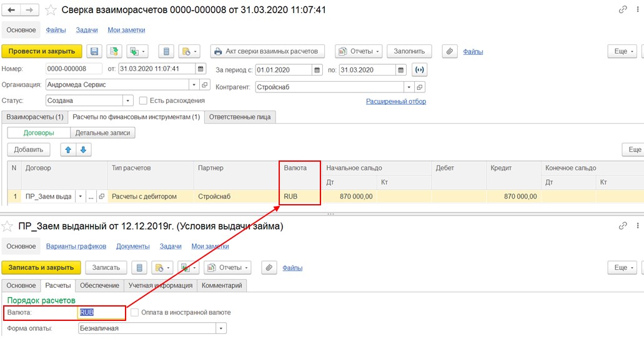
Task: Move row down with blue arrow
Action: [x=83, y=149]
